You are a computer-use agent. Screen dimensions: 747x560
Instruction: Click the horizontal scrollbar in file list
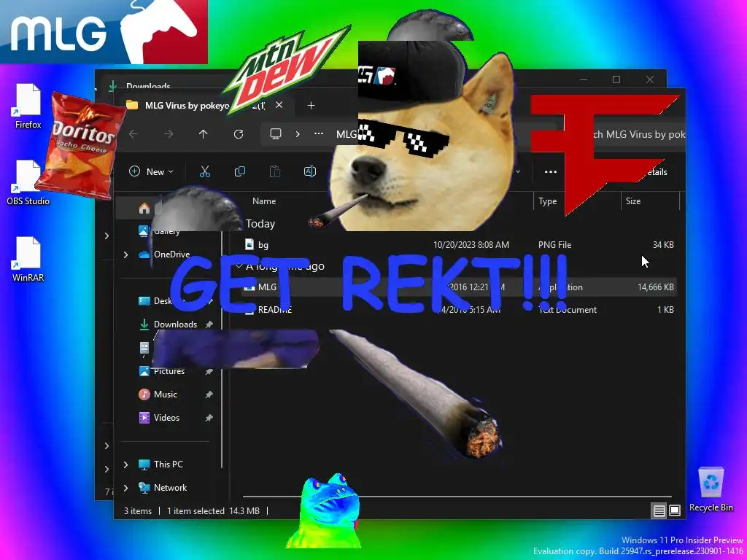point(457,497)
